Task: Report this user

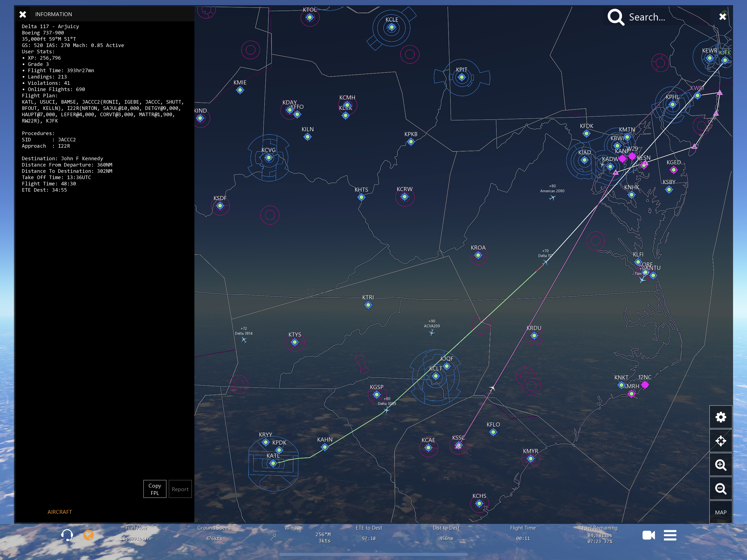Action: [180, 489]
